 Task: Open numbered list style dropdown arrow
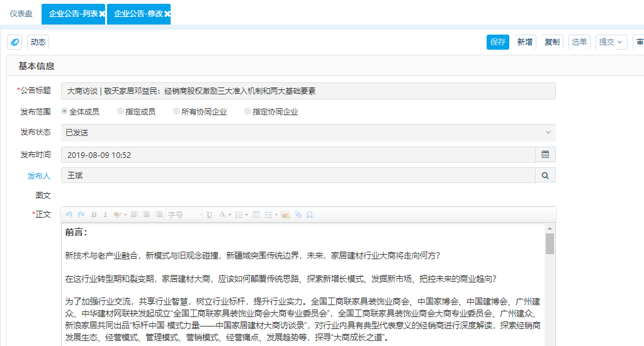(x=247, y=215)
